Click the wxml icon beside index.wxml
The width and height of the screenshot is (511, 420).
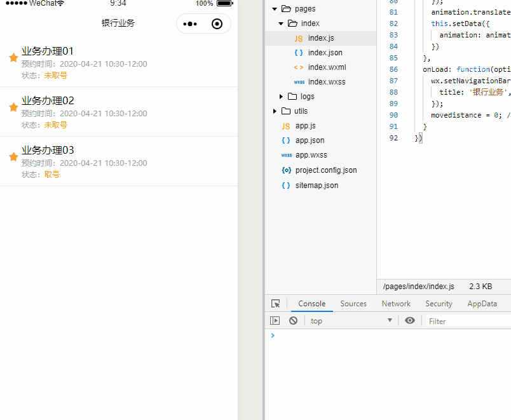299,67
